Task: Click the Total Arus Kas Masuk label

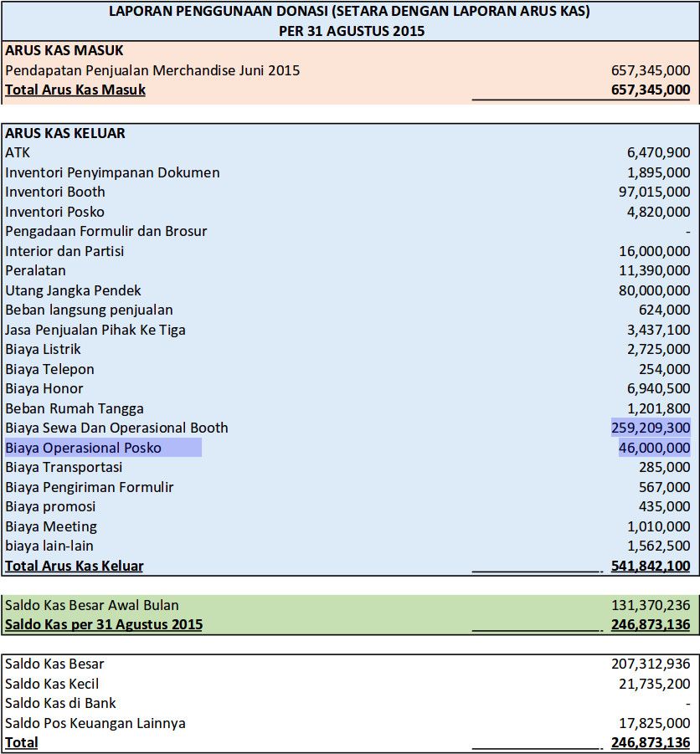Action: (x=75, y=90)
